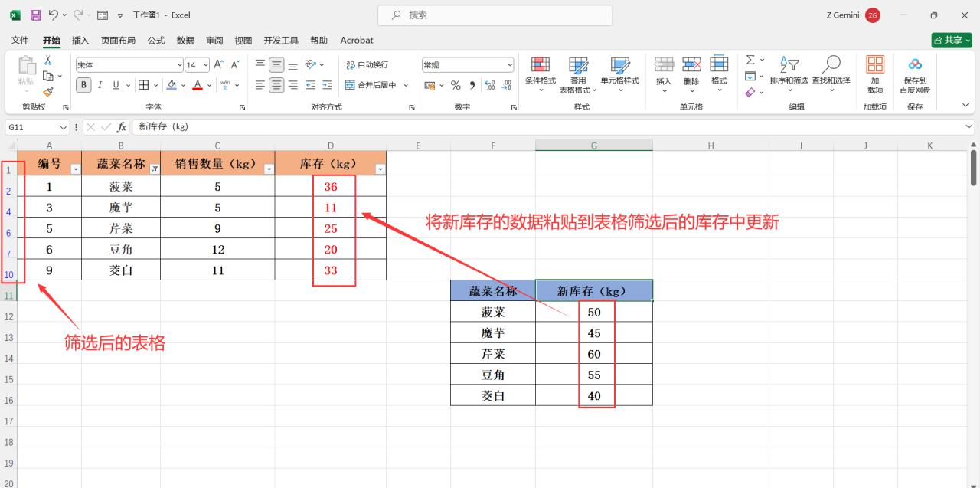This screenshot has width=980, height=488.
Task: Toggle align text right
Action: tap(292, 85)
